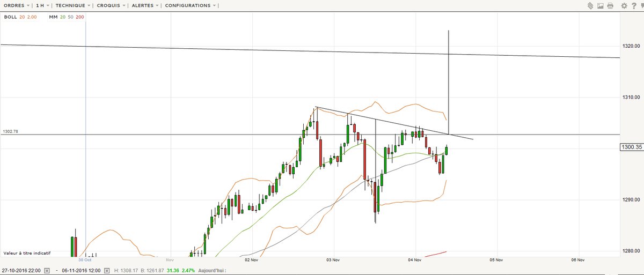Click the 04 Nov date axis label
Image resolution: width=644 pixels, height=275 pixels.
pos(415,259)
